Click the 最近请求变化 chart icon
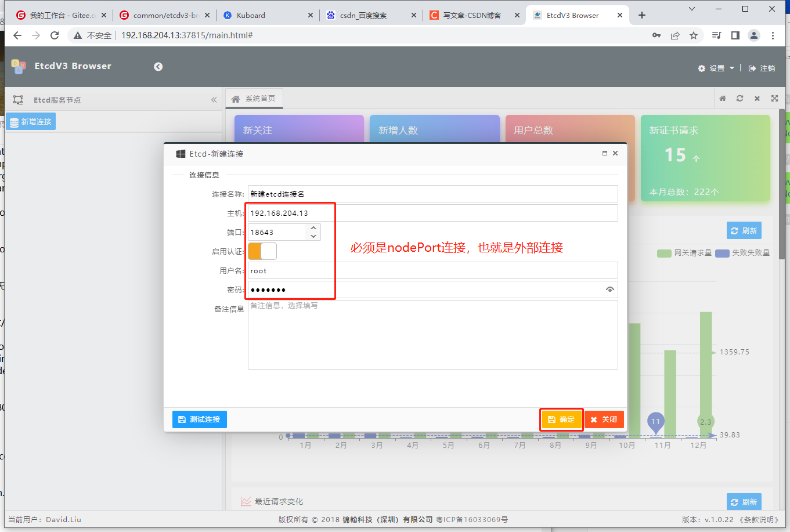This screenshot has height=532, width=790. point(246,501)
